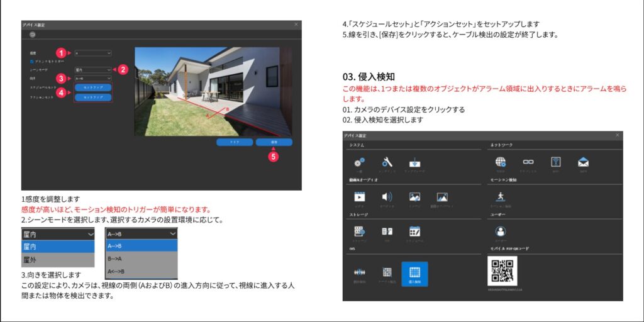Screen dimensions: 644x322
Task: Select the highlighted intrusion detection (侵入検知) tile
Action: [414, 274]
